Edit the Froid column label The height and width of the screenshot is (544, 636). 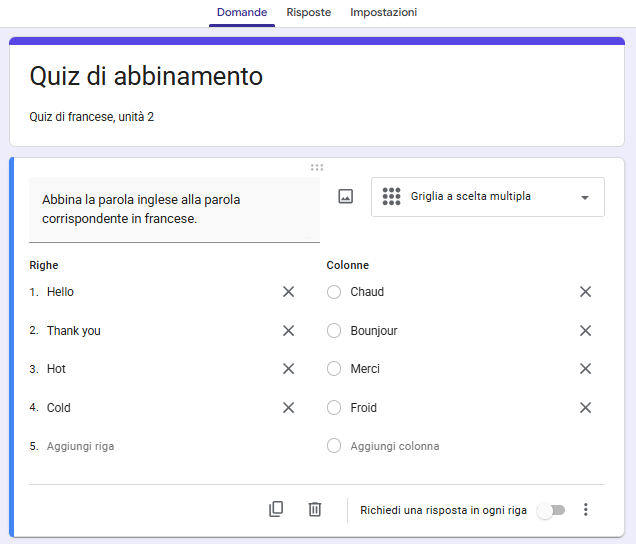point(363,408)
